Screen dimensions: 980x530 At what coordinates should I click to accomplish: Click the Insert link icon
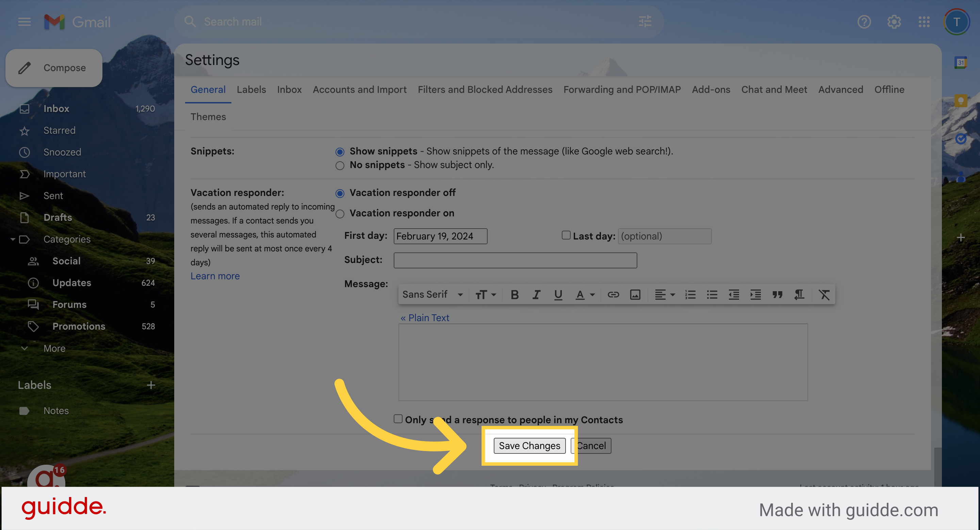(x=613, y=295)
